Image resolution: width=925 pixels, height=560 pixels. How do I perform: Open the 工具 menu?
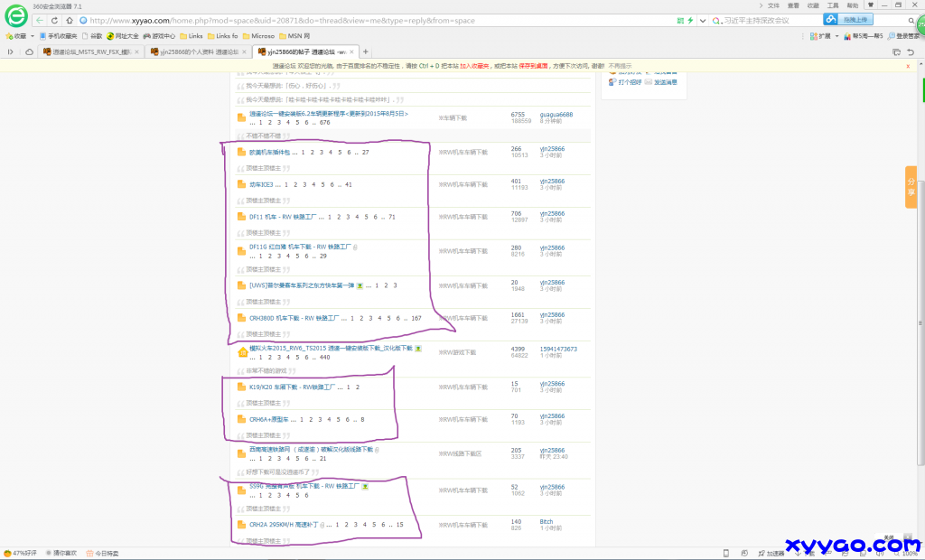pyautogui.click(x=835, y=5)
